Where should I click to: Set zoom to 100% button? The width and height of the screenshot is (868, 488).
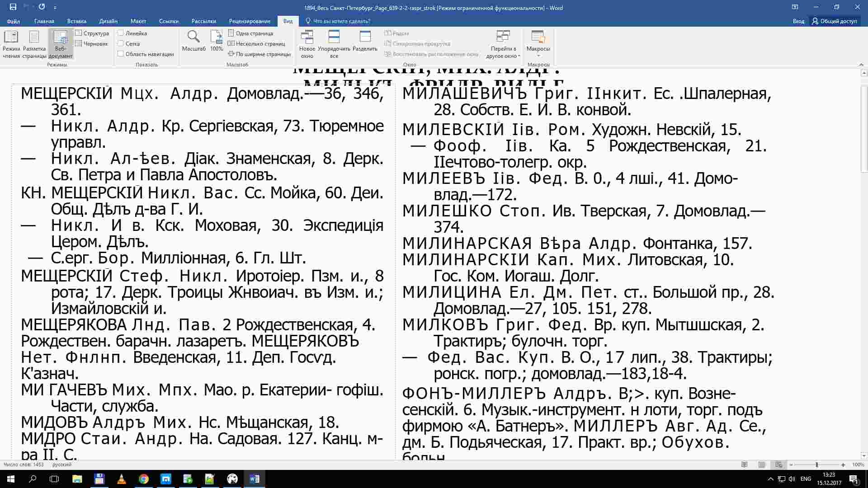217,41
